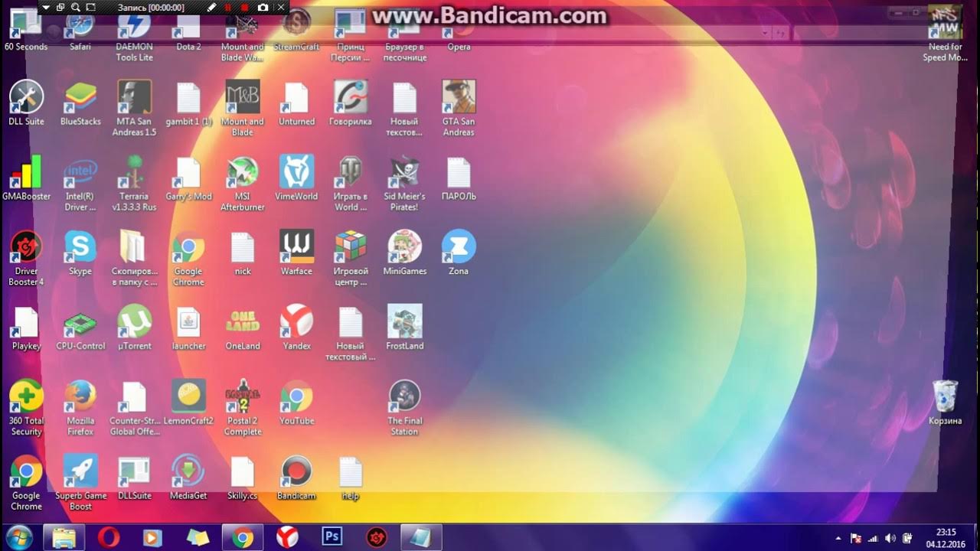Expand the hidden system tray icons arrow

[838, 538]
